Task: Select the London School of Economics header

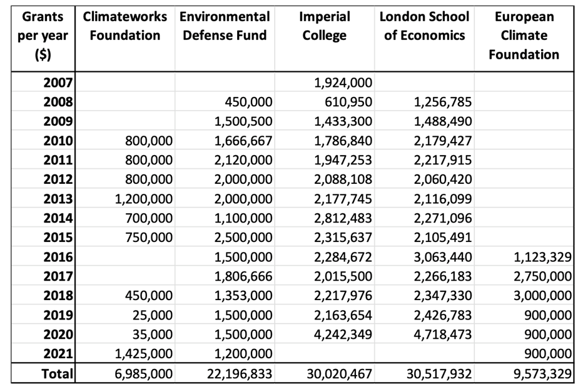Action: 424,26
